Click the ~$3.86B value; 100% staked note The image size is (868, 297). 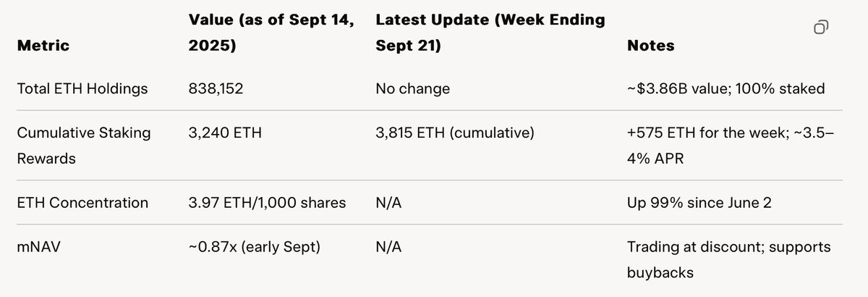click(x=726, y=89)
